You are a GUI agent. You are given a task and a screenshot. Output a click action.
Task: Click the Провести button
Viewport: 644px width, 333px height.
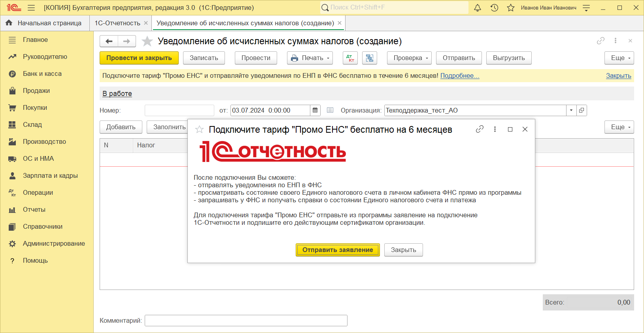tap(256, 58)
